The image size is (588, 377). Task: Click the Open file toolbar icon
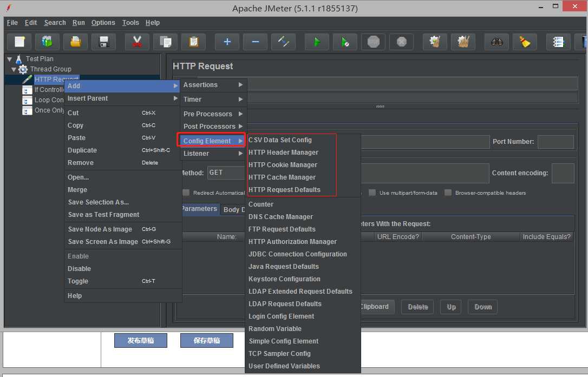[x=75, y=42]
